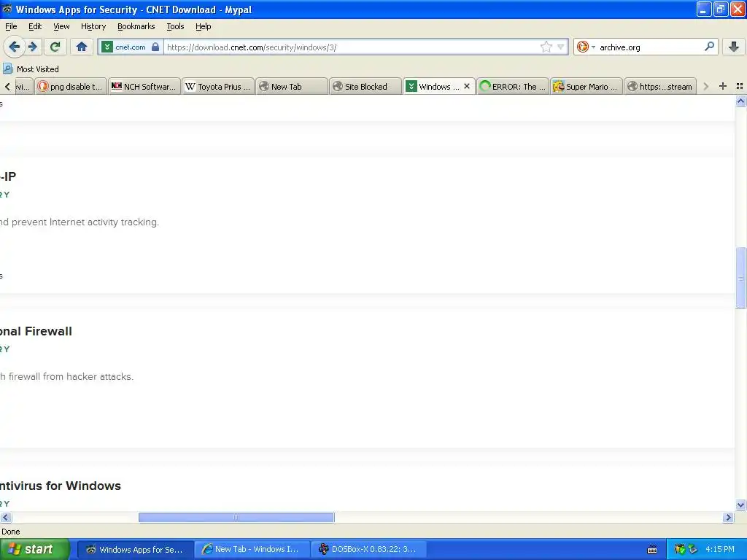Screen dimensions: 747x560
Task: Open the Bookmarks menu
Action: [136, 26]
